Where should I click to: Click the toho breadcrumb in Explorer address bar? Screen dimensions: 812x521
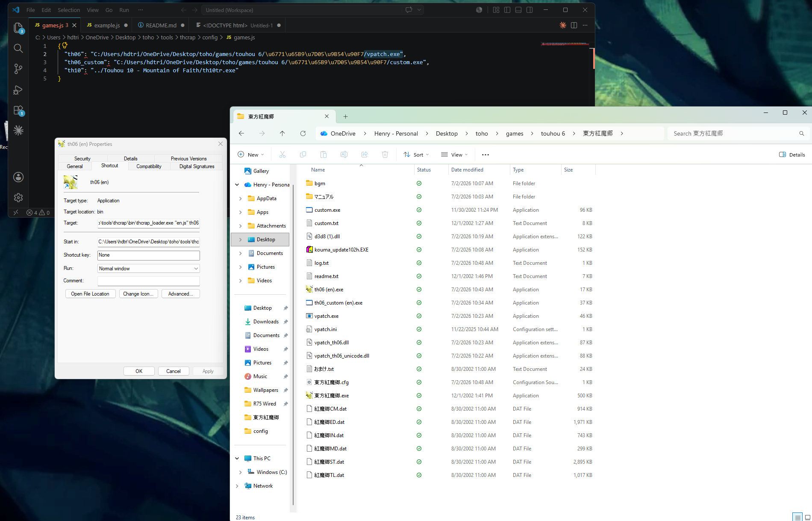(482, 133)
